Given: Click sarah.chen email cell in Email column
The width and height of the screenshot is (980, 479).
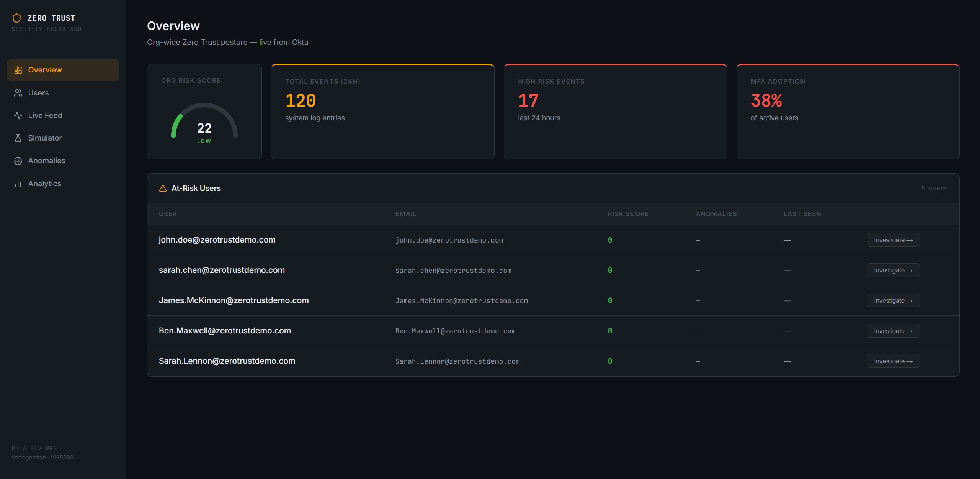Looking at the screenshot, I should [453, 271].
